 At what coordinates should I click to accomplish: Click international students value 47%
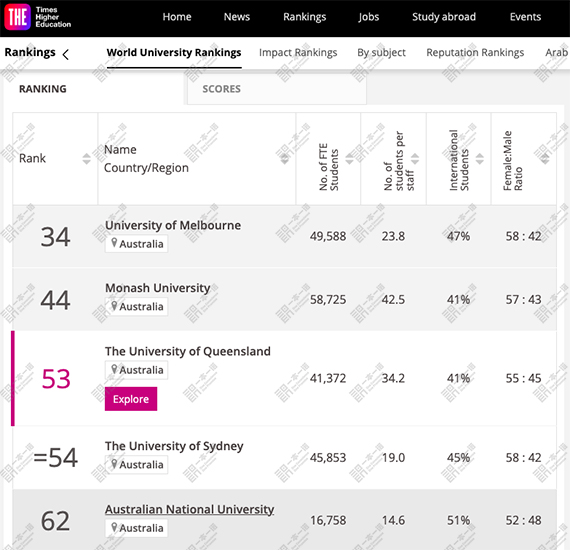pos(458,237)
